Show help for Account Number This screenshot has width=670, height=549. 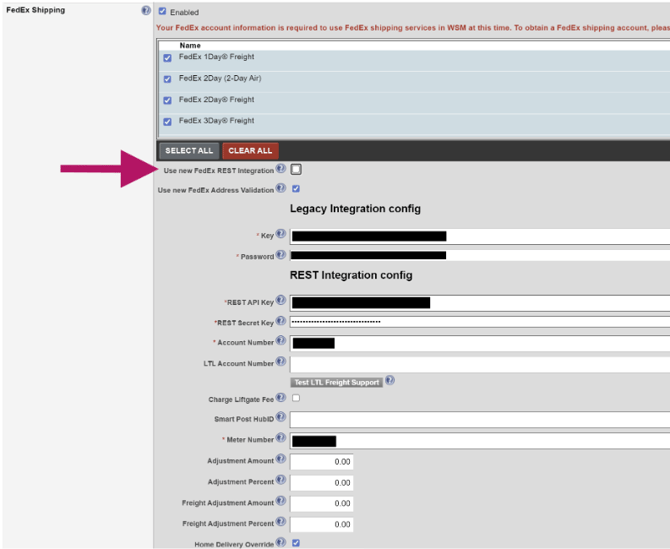[x=280, y=341]
